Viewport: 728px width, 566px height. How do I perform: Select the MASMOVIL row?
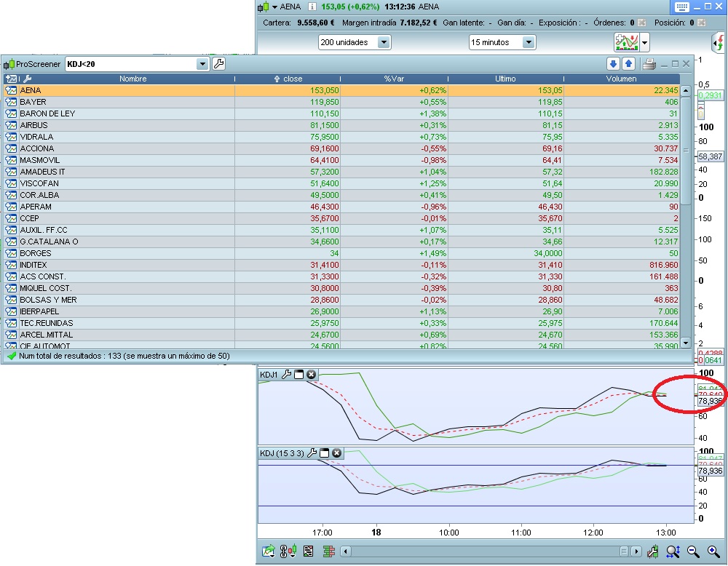tap(341, 160)
